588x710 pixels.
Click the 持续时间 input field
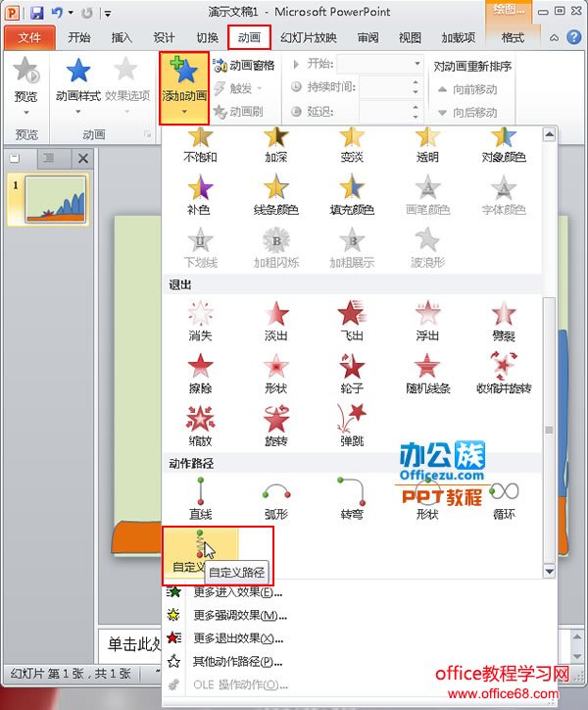tap(386, 87)
